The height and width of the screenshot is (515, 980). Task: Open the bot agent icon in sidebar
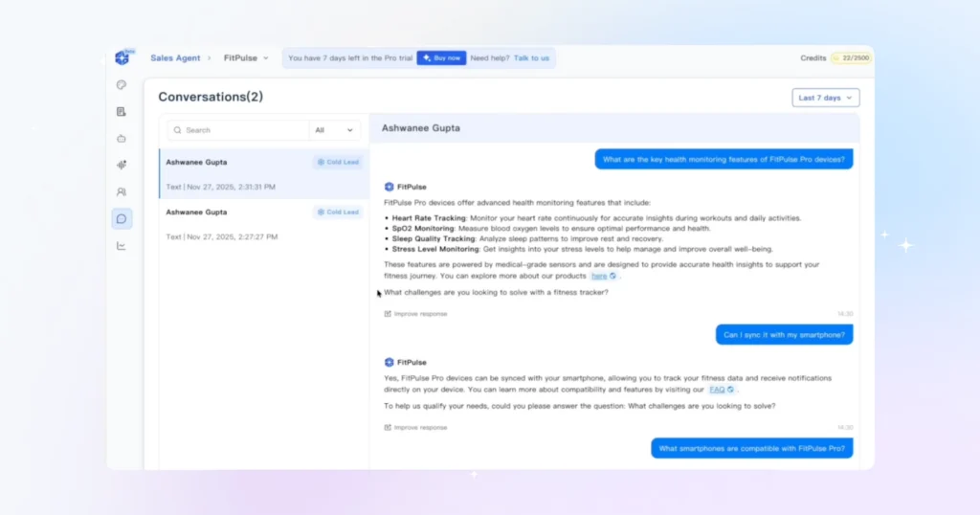pos(122,139)
